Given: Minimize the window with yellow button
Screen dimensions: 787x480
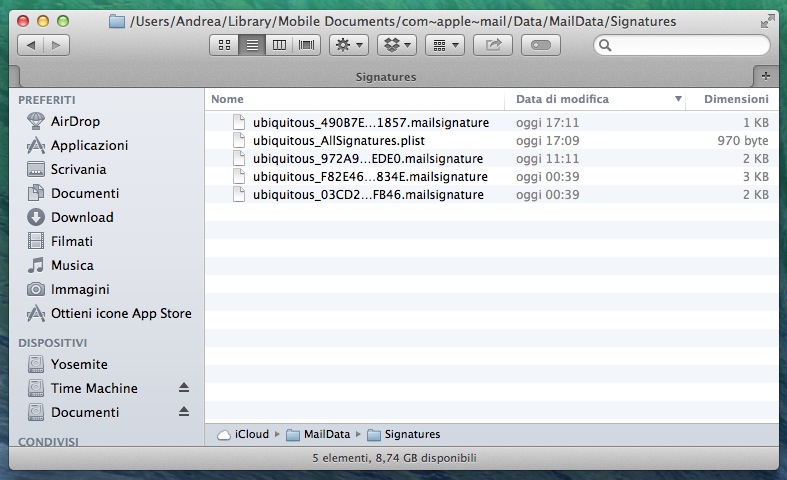Looking at the screenshot, I should pyautogui.click(x=43, y=21).
